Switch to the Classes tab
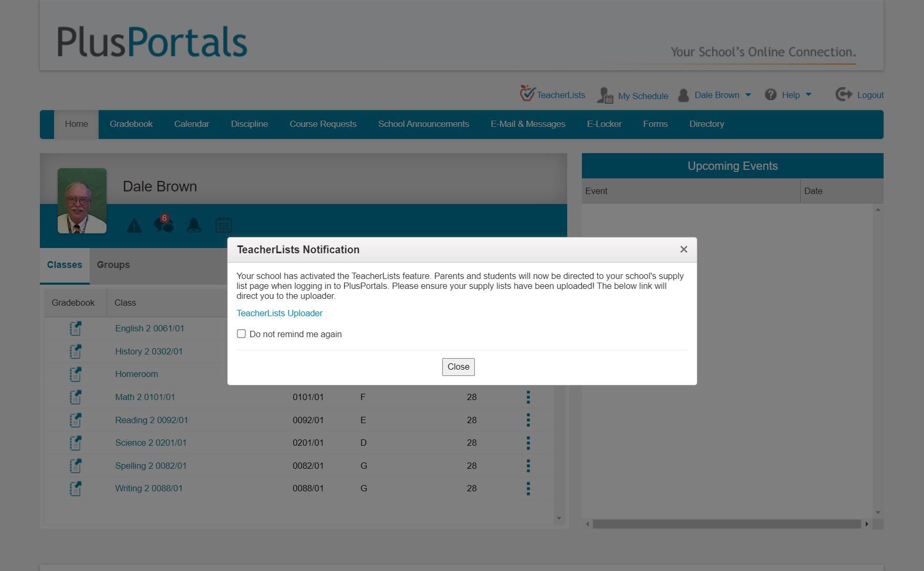The width and height of the screenshot is (924, 571). tap(65, 265)
